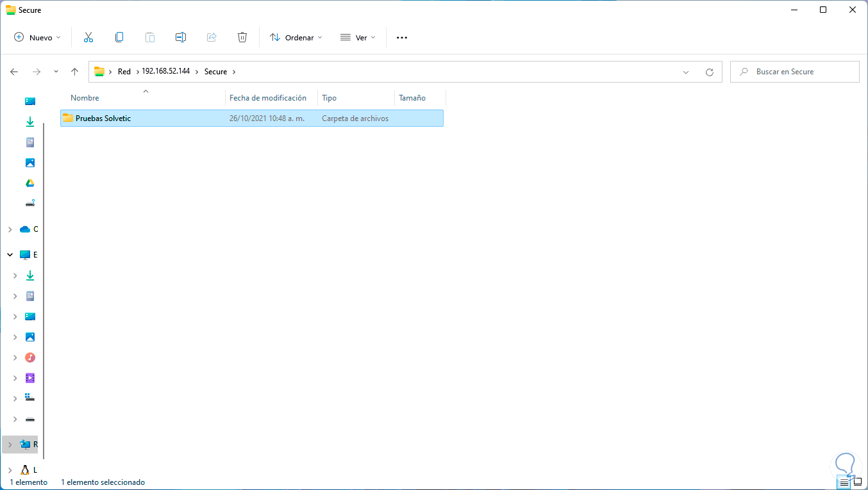The width and height of the screenshot is (868, 490).
Task: Open the Music icon in the sidebar
Action: 29,357
